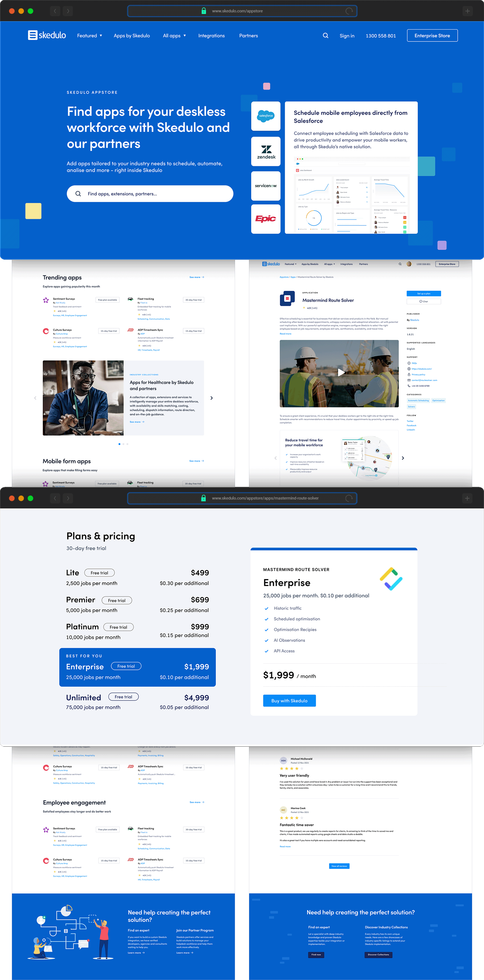Click the colorful check logo on Enterprise plan card
The height and width of the screenshot is (980, 484).
pos(391,579)
